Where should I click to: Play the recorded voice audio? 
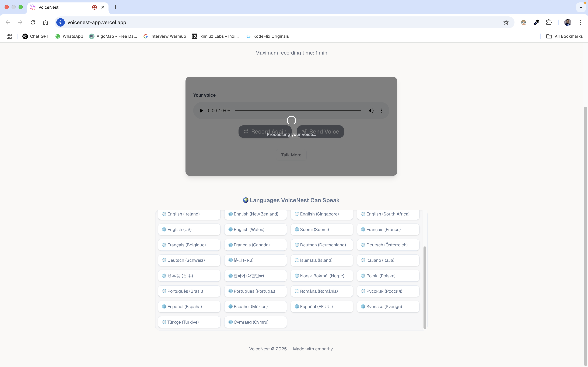tap(201, 111)
